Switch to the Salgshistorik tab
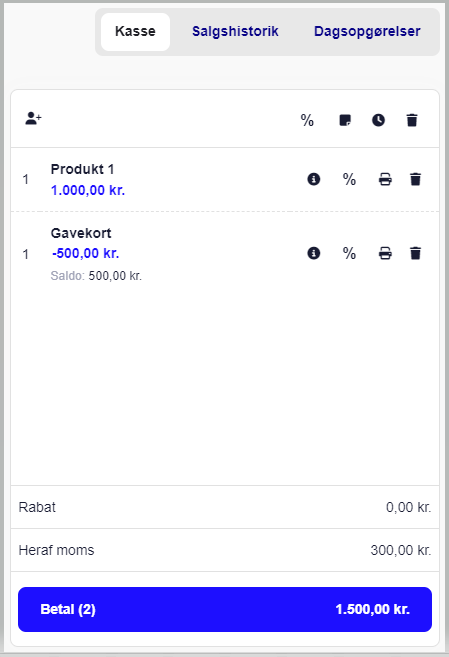The width and height of the screenshot is (449, 657). click(x=235, y=31)
